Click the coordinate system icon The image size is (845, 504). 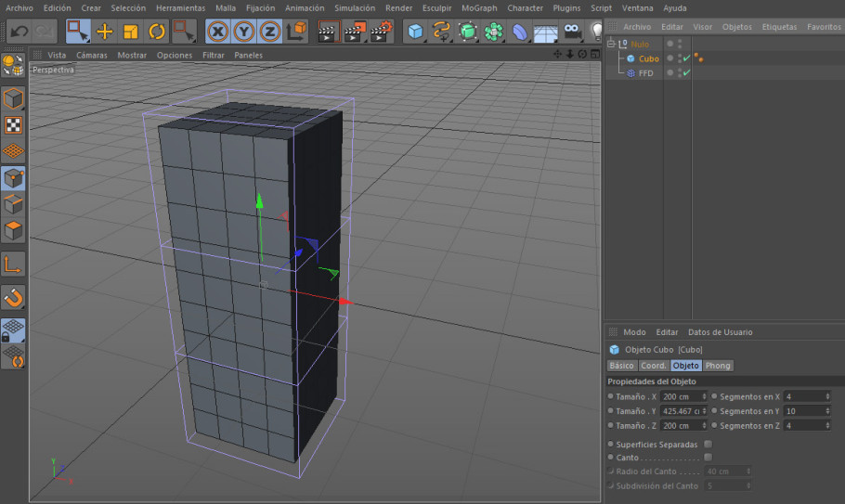pyautogui.click(x=296, y=32)
